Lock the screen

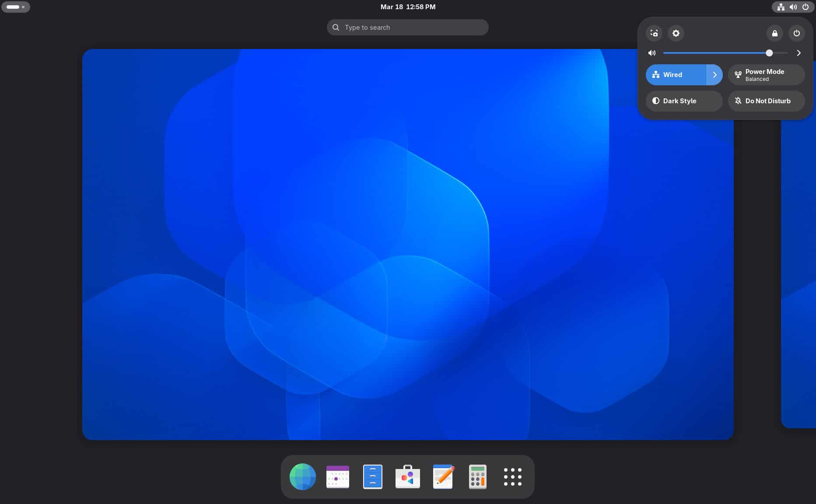(x=775, y=33)
